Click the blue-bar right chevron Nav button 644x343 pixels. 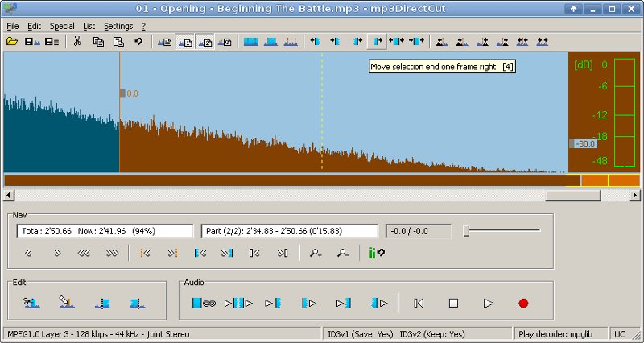click(227, 253)
